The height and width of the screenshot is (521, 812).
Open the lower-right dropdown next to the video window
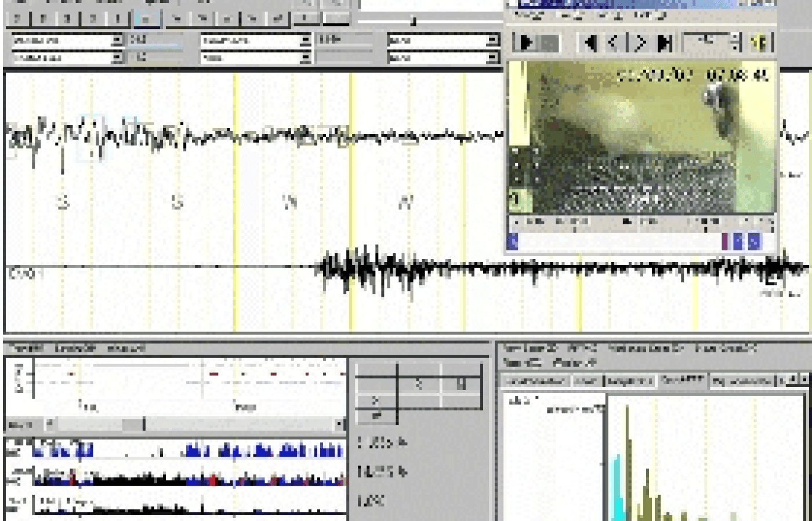pos(492,58)
